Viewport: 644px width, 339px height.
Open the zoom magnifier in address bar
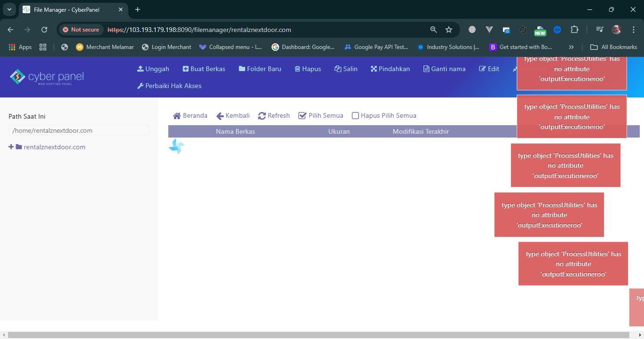434,30
